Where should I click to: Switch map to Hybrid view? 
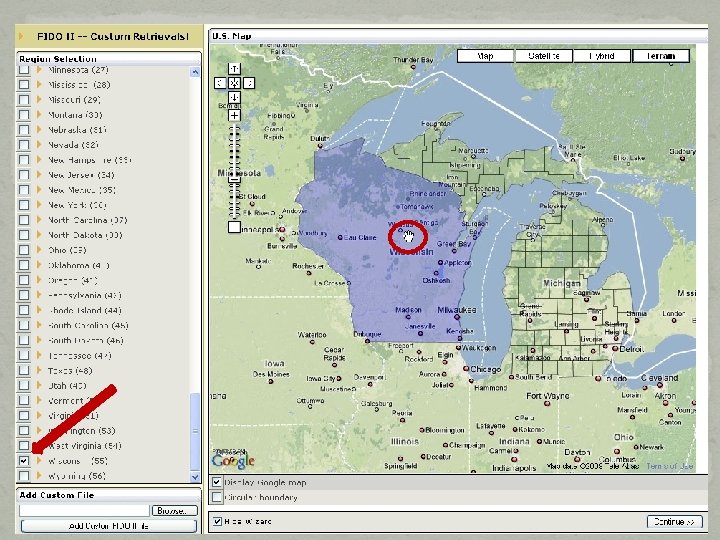pyautogui.click(x=602, y=56)
